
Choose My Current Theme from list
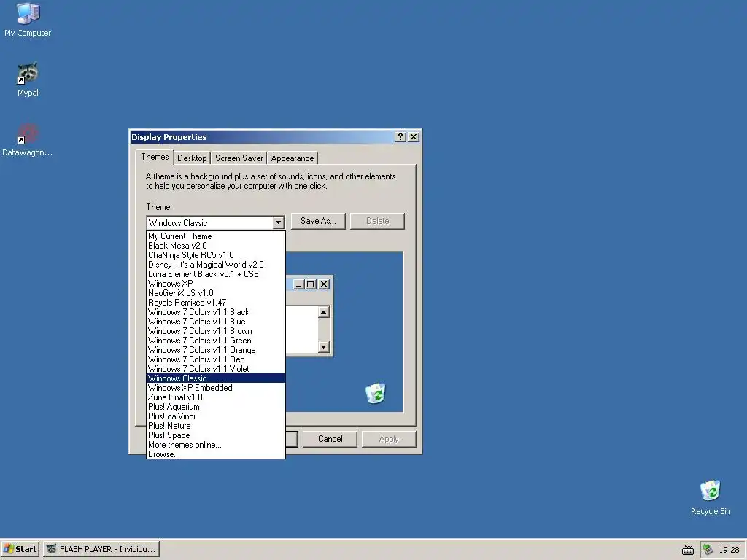(216, 236)
